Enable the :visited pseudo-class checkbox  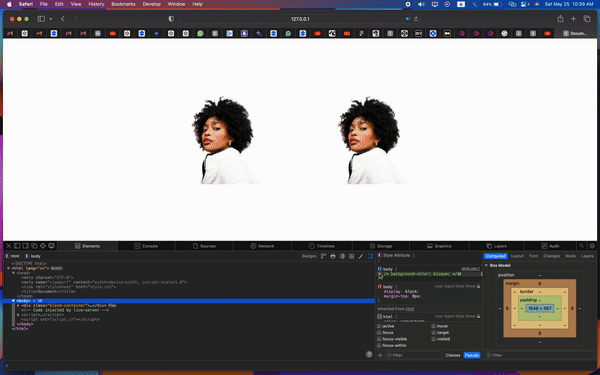click(434, 339)
